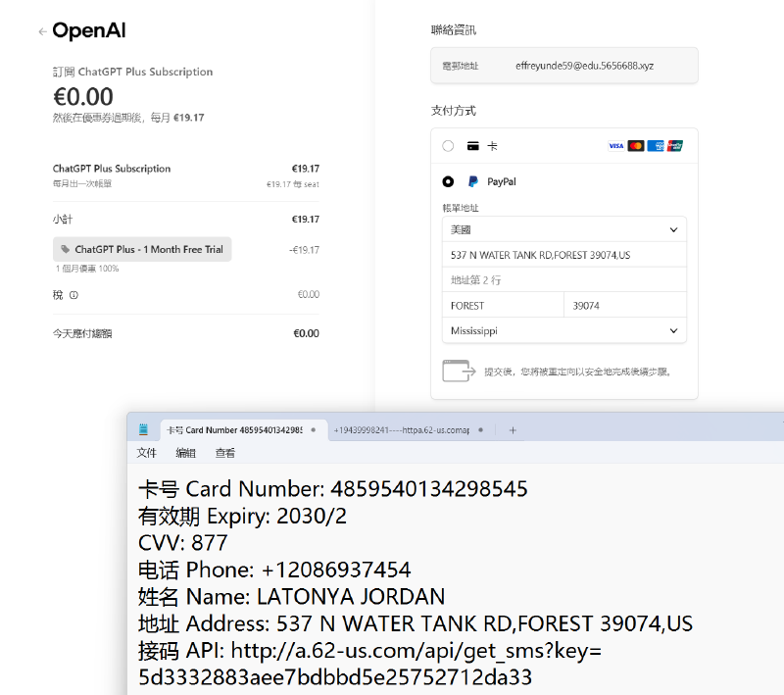Go back using arrow beside OpenAI logo
This screenshot has height=695, width=784.
(42, 32)
